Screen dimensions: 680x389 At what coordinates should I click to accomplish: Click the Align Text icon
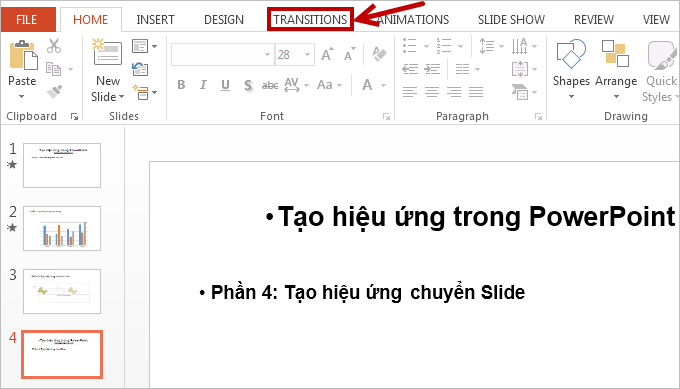point(520,69)
